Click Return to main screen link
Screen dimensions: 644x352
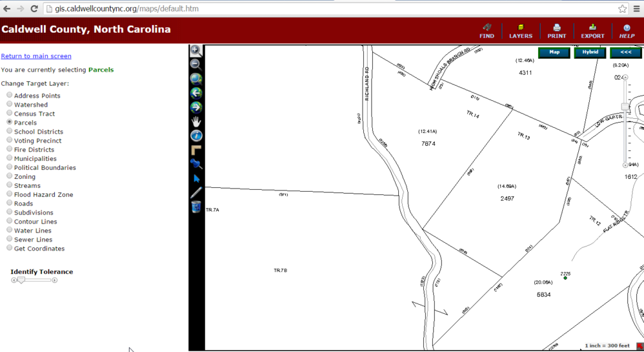[x=36, y=56]
